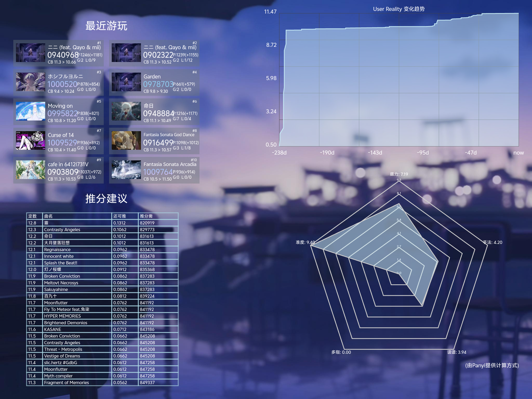
Task: Click the Garden song jacket thumbnail
Action: click(x=126, y=82)
